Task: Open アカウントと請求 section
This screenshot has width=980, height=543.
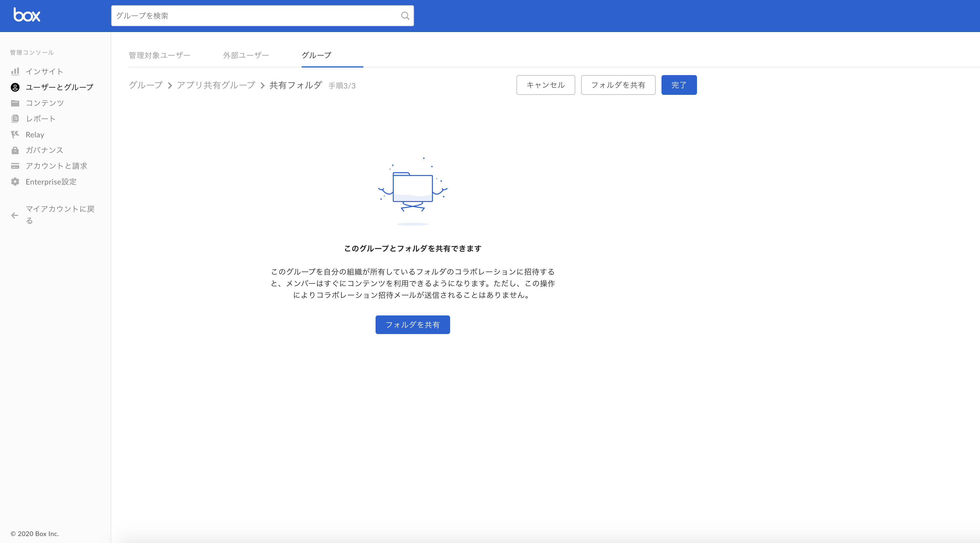Action: pyautogui.click(x=56, y=166)
